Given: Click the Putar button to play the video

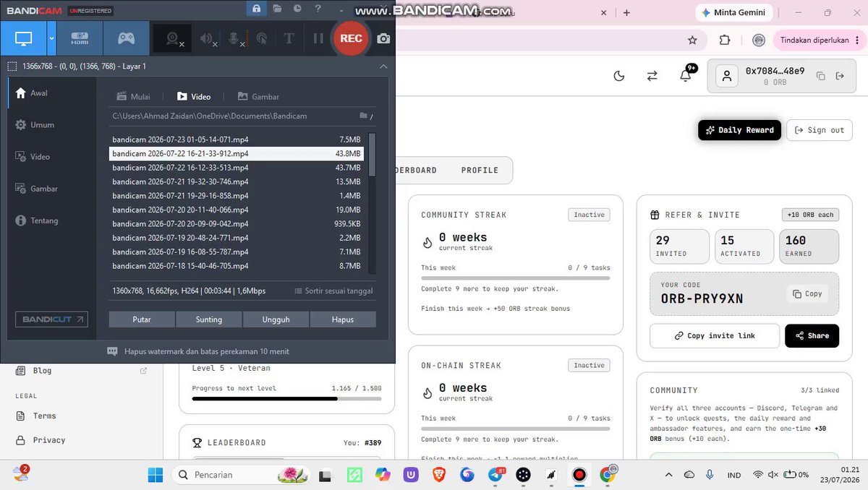Looking at the screenshot, I should click(x=142, y=319).
